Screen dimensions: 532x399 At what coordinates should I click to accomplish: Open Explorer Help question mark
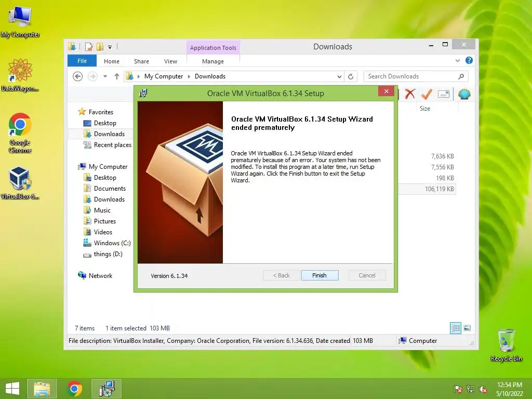coord(469,60)
